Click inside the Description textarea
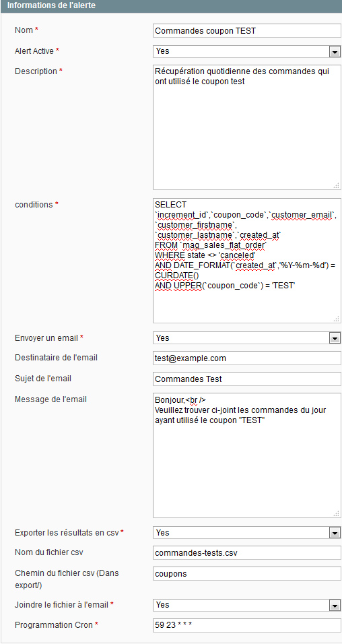This screenshot has height=644, width=342. click(x=247, y=127)
